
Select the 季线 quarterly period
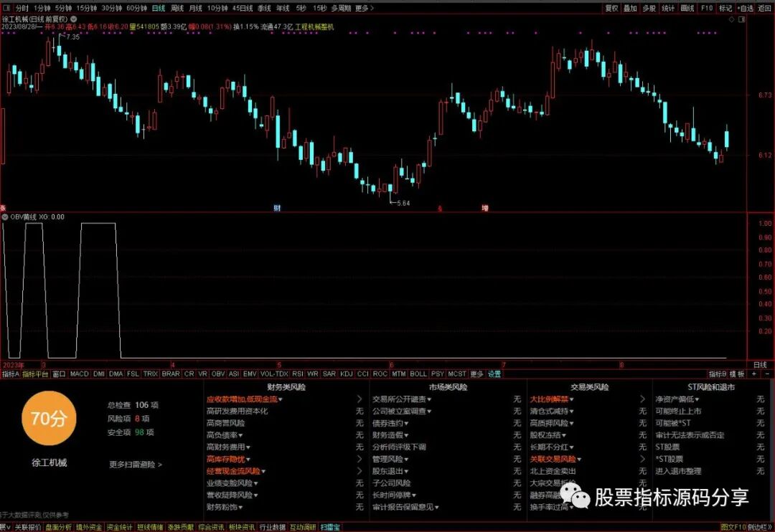(264, 9)
